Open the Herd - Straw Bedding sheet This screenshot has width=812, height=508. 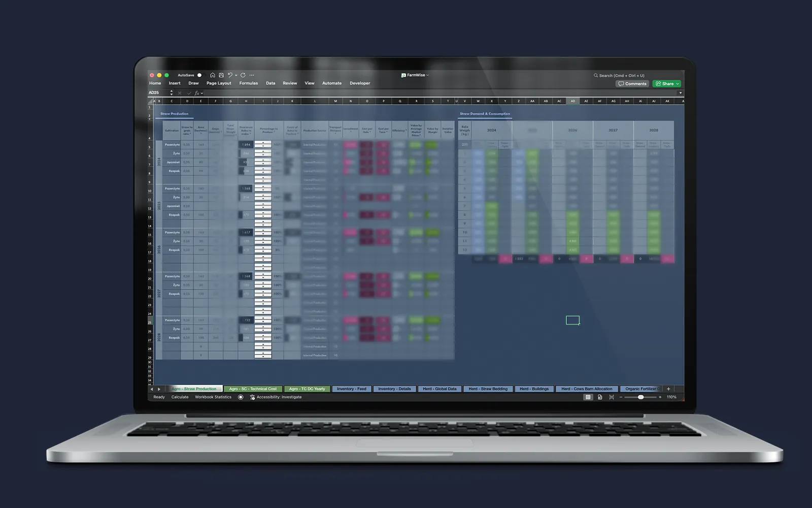488,389
